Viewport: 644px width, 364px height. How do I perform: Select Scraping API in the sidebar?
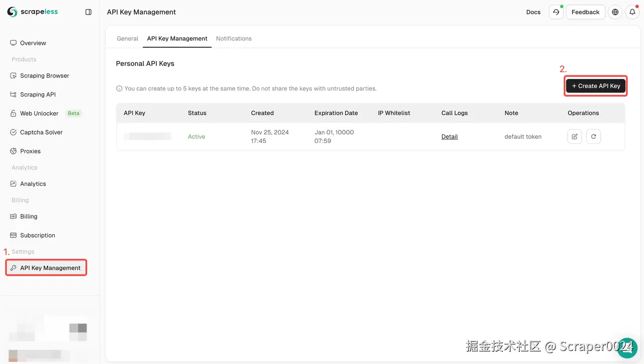coord(38,94)
